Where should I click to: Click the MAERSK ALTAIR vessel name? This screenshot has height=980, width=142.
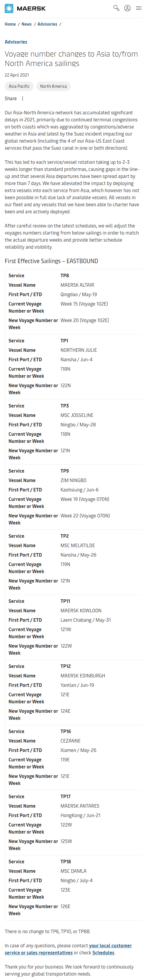coord(77,285)
